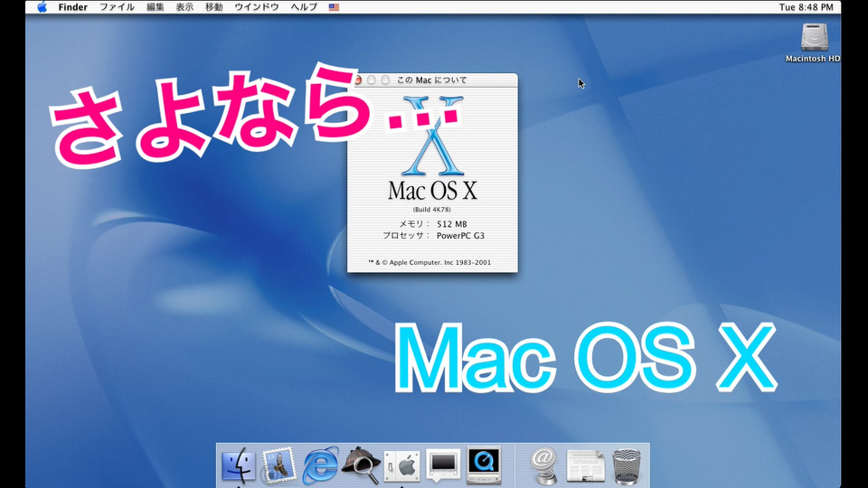Click the monitor display icon in Dock

pyautogui.click(x=443, y=465)
